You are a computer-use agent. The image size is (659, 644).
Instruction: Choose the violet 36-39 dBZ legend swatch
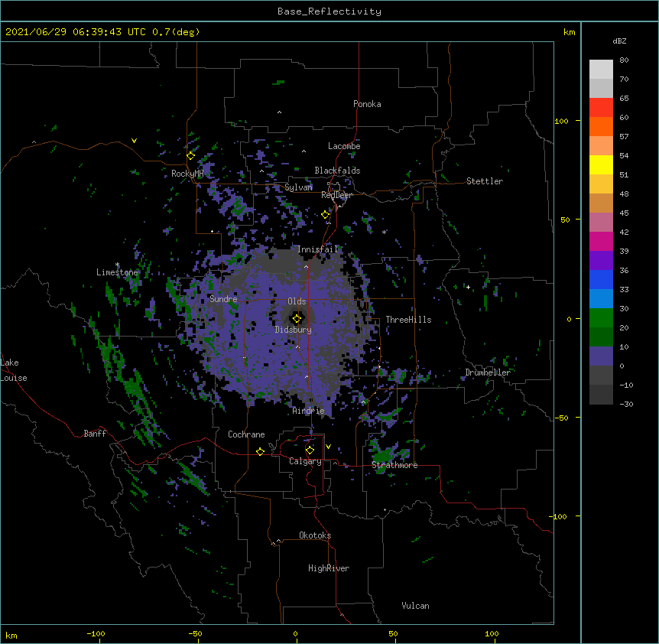click(x=601, y=261)
